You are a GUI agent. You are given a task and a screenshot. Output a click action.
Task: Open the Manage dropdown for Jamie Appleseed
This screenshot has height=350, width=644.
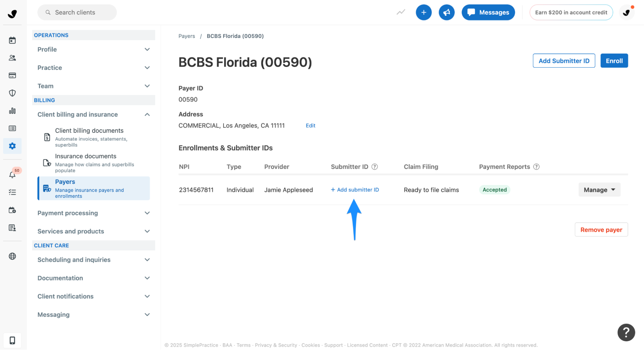coord(599,190)
